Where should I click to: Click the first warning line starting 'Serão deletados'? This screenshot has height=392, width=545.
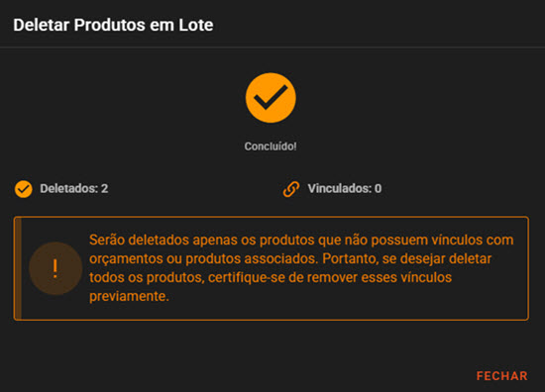pos(301,240)
